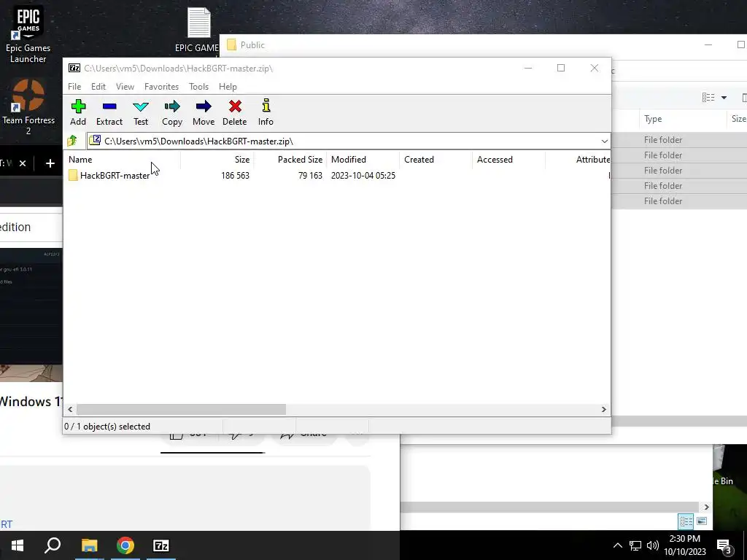747x560 pixels.
Task: Click the 7z icon in window title bar
Action: click(x=74, y=68)
